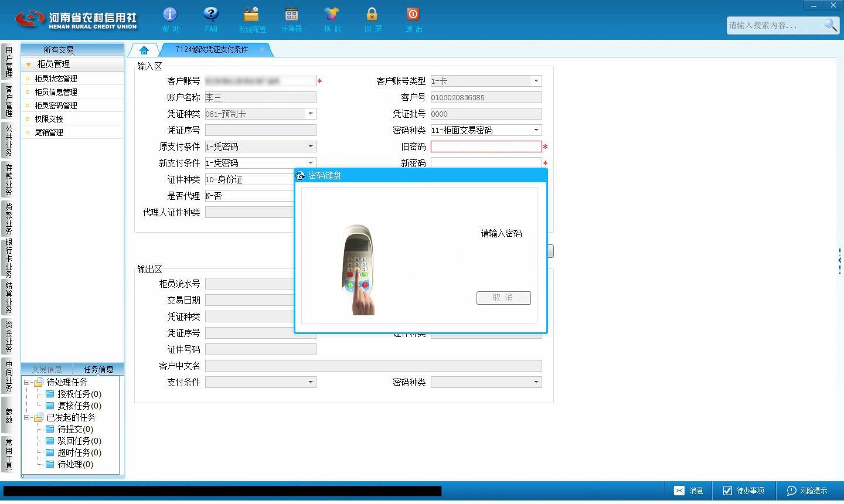Switch to 贷款业务 side tab
This screenshot has width=844, height=504.
(8, 219)
